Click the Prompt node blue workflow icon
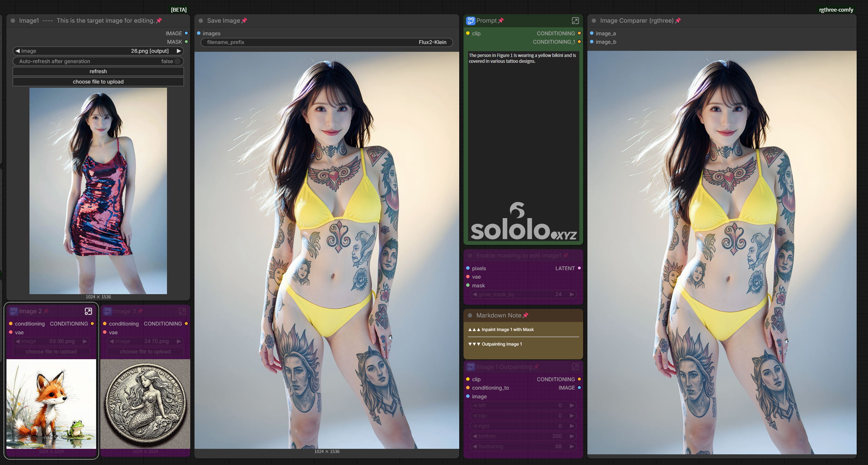This screenshot has width=868, height=465. pyautogui.click(x=470, y=21)
